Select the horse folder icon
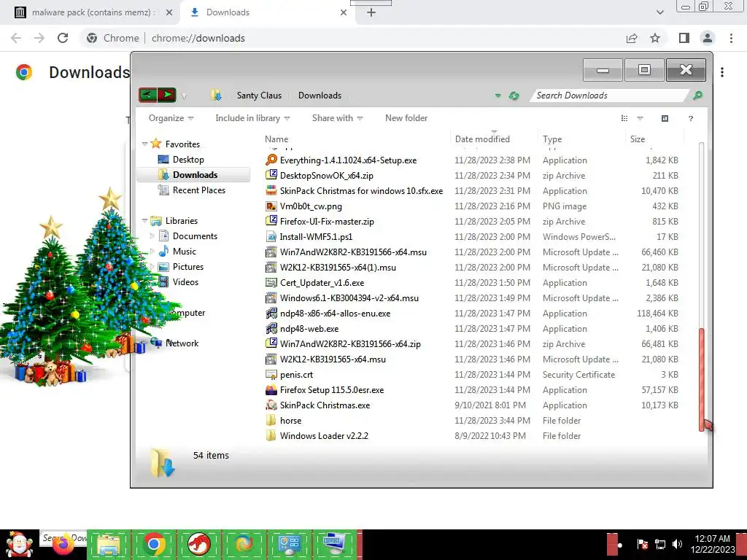Viewport: 747px width, 560px height. [x=271, y=421]
